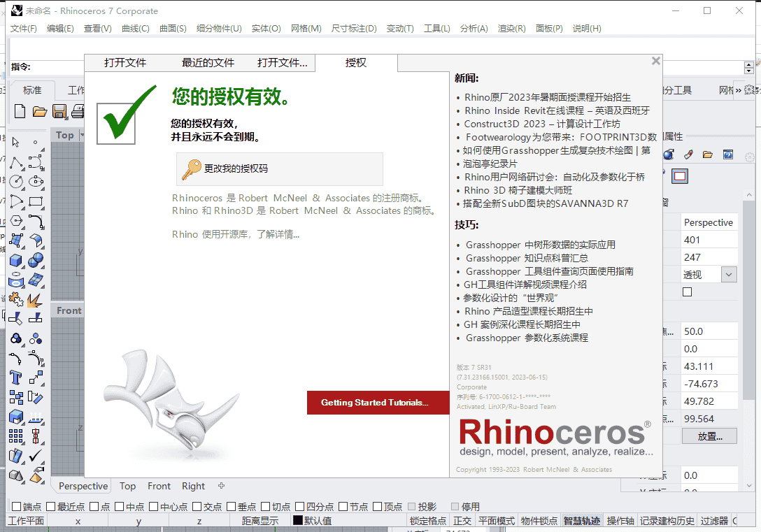Click the focal length field showing 50.0

709,331
